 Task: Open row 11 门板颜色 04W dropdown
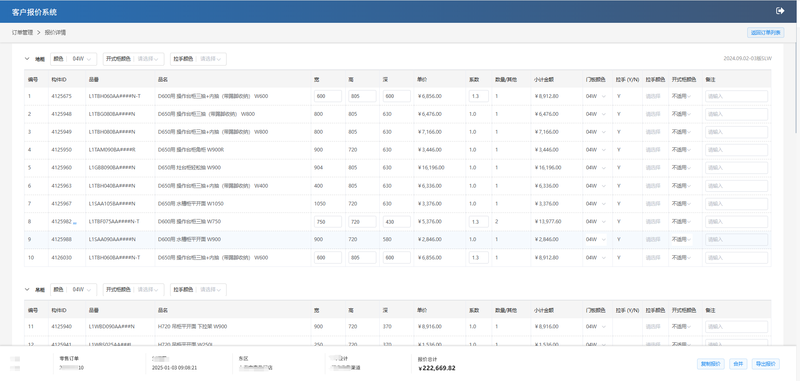[596, 326]
